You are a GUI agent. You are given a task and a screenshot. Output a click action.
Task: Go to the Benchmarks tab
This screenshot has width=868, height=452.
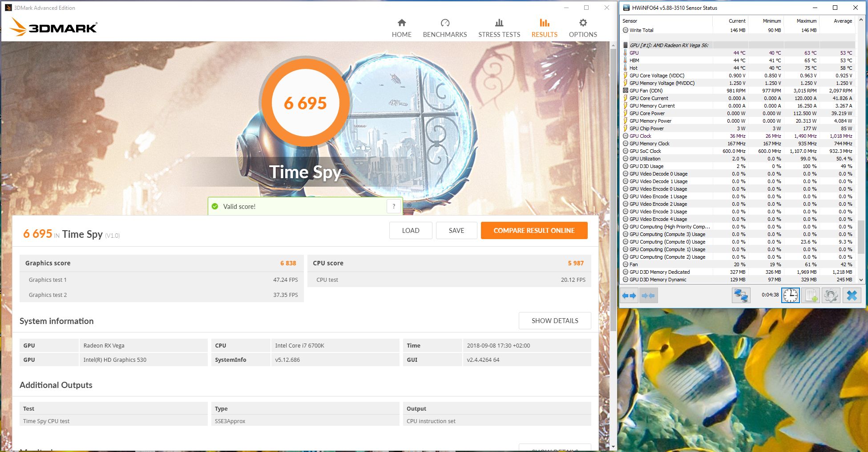pos(444,28)
